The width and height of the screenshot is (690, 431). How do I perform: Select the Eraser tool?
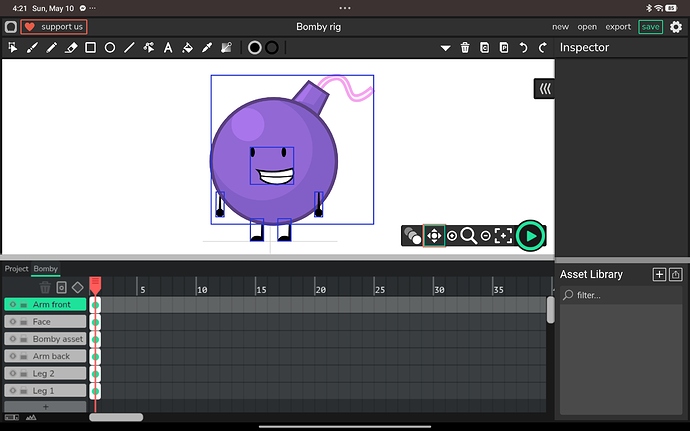coord(71,48)
